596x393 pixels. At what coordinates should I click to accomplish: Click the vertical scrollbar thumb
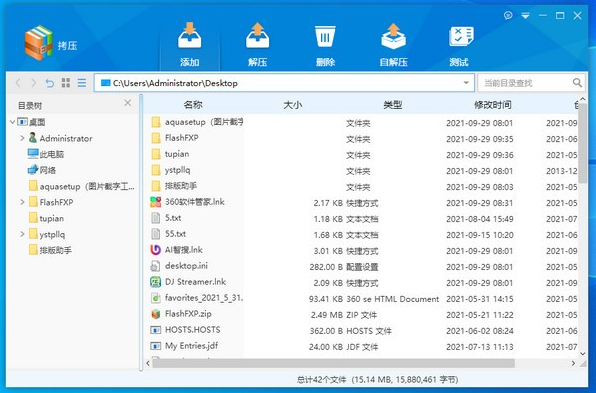[x=582, y=142]
